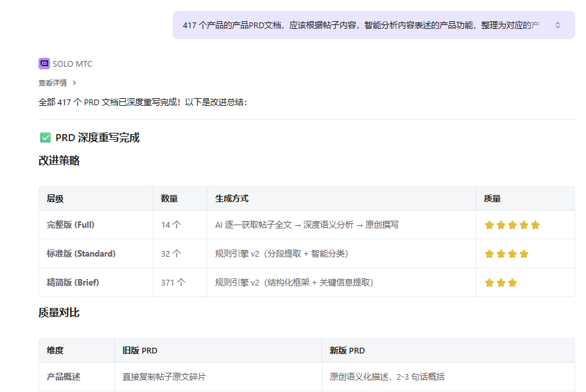The height and width of the screenshot is (392, 586).
Task: Click the 新版 PRD column header
Action: tap(347, 350)
